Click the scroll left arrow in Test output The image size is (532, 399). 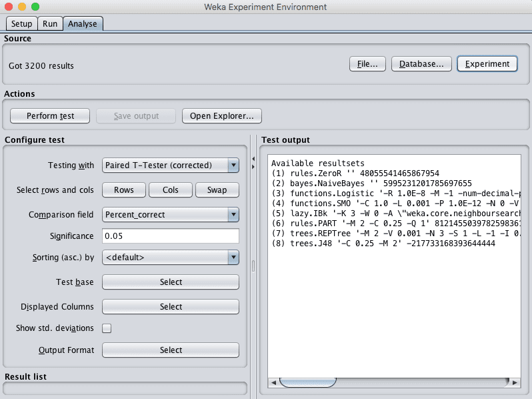click(274, 382)
